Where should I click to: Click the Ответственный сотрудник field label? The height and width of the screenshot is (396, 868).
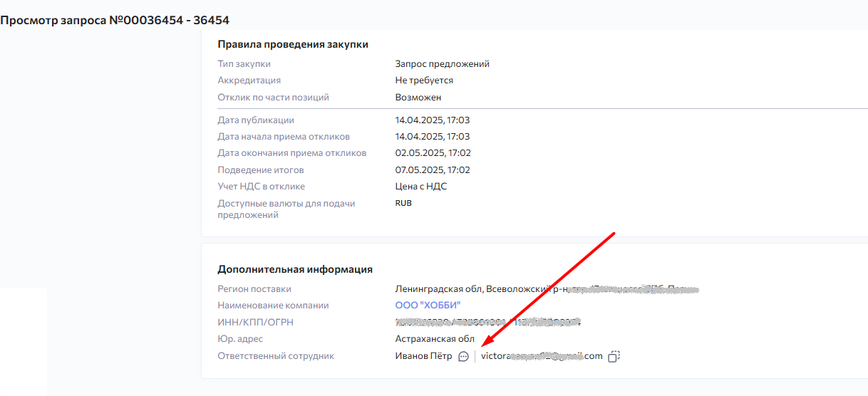(276, 356)
